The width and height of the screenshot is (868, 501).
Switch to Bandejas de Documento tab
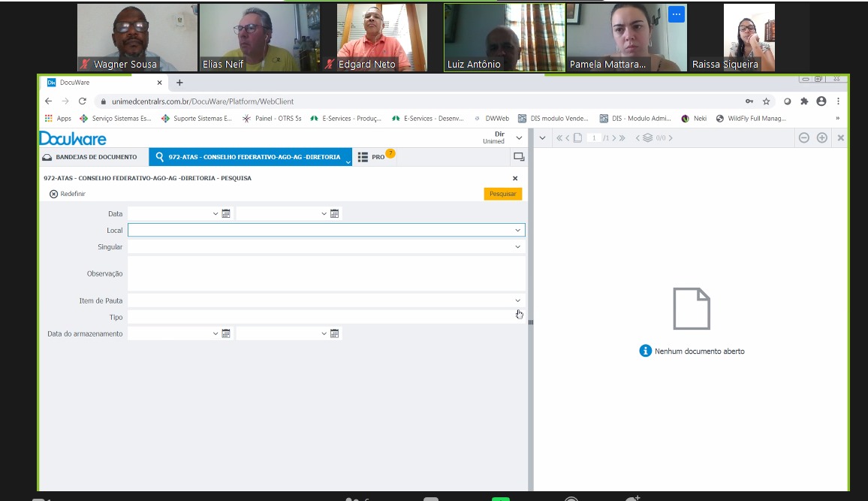[x=90, y=157]
